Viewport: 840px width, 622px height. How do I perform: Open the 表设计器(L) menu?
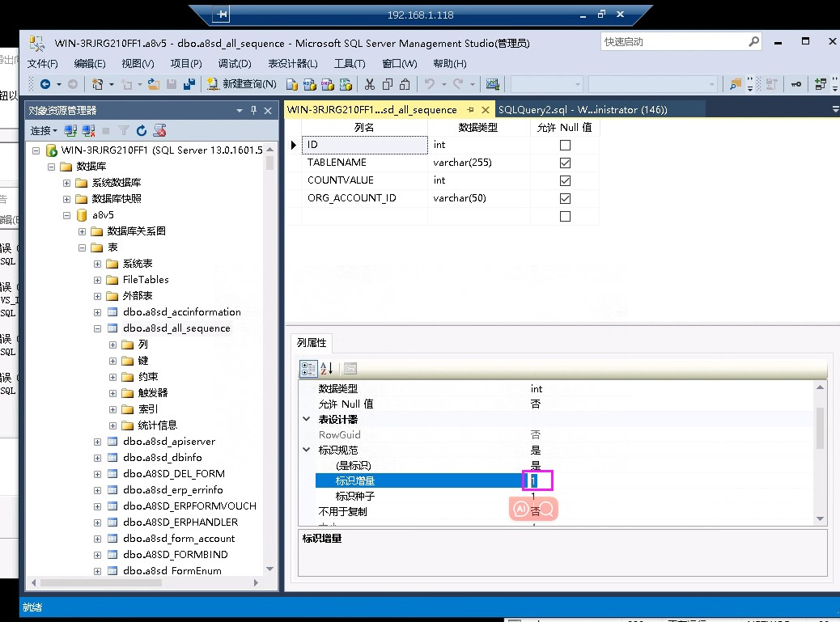tap(292, 63)
